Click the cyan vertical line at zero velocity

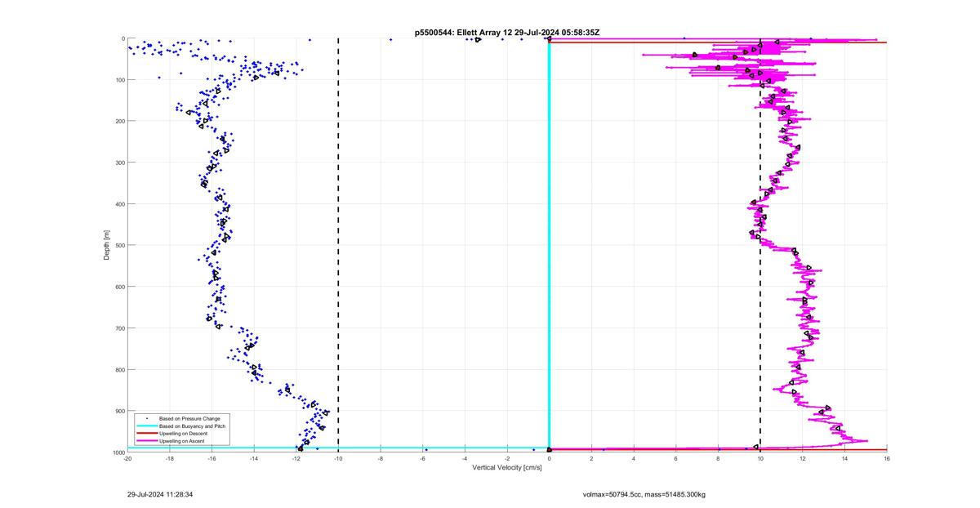pos(550,245)
